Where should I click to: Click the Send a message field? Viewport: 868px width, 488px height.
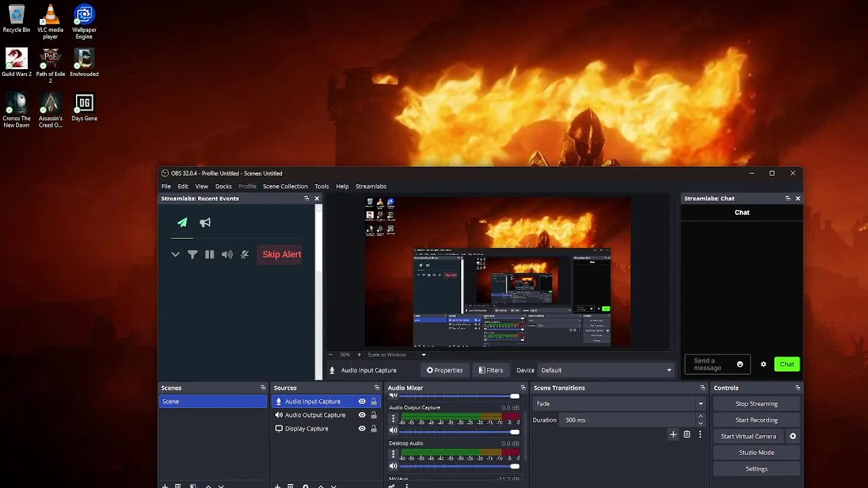pos(717,364)
